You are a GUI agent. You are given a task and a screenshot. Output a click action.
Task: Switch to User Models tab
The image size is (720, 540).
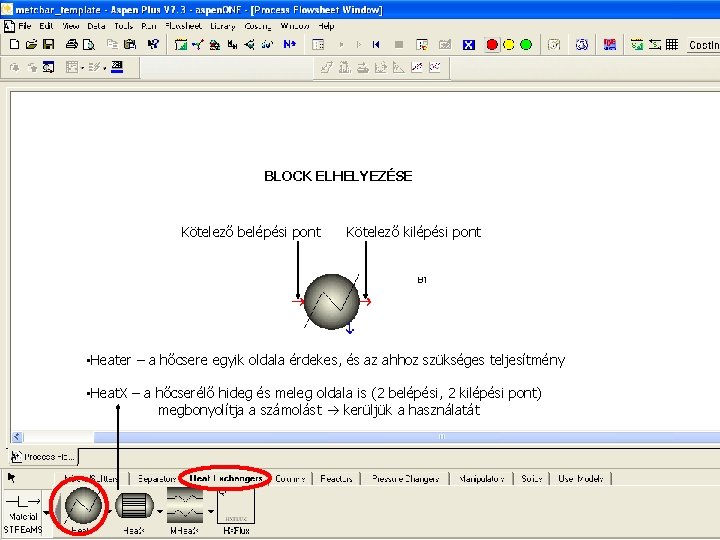coord(581,478)
